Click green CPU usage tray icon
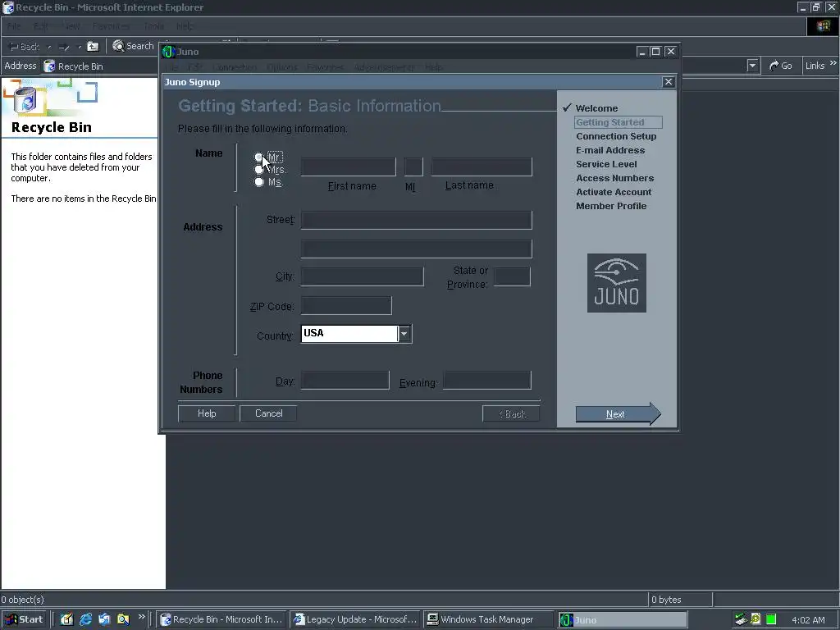The height and width of the screenshot is (630, 840). pos(771,620)
